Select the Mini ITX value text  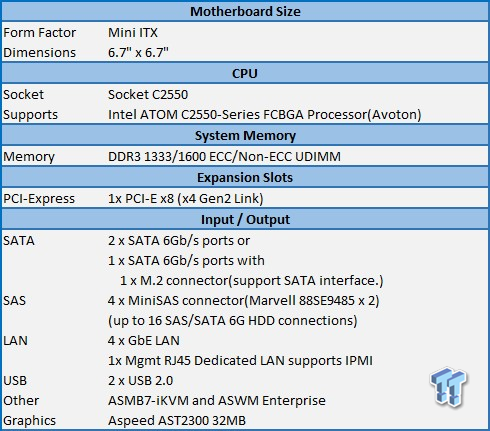pyautogui.click(x=133, y=33)
